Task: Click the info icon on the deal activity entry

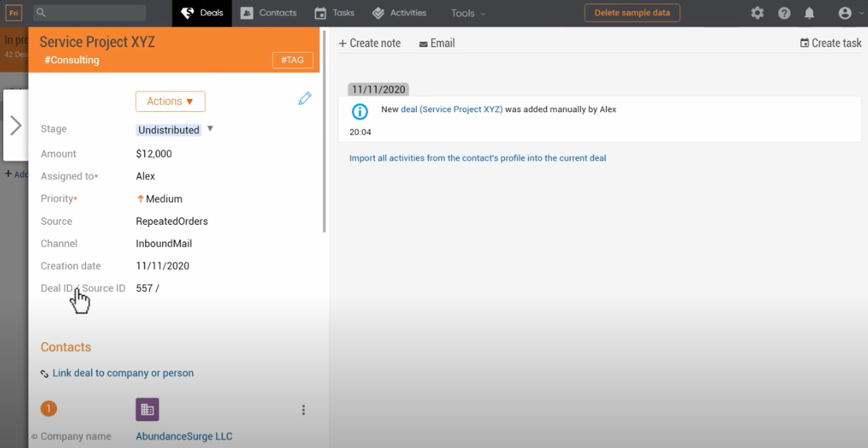Action: click(359, 111)
